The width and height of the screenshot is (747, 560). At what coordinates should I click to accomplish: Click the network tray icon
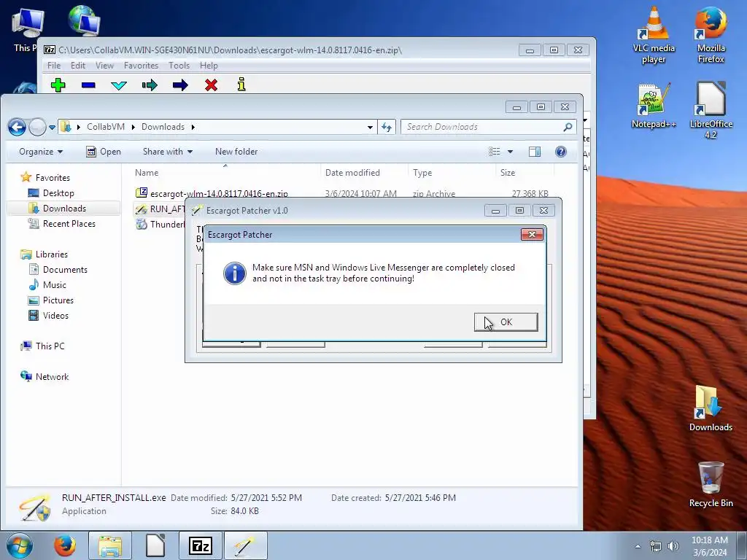click(656, 546)
